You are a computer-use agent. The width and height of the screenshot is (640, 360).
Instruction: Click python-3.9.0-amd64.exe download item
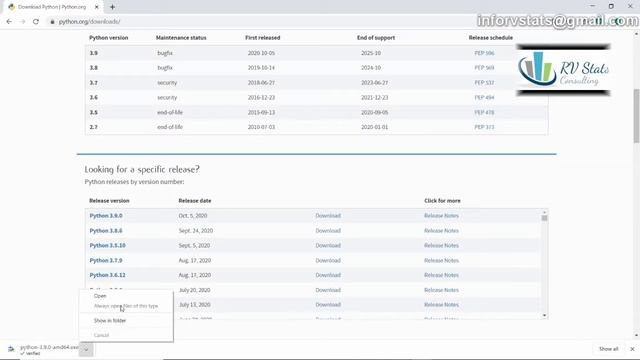(x=44, y=349)
